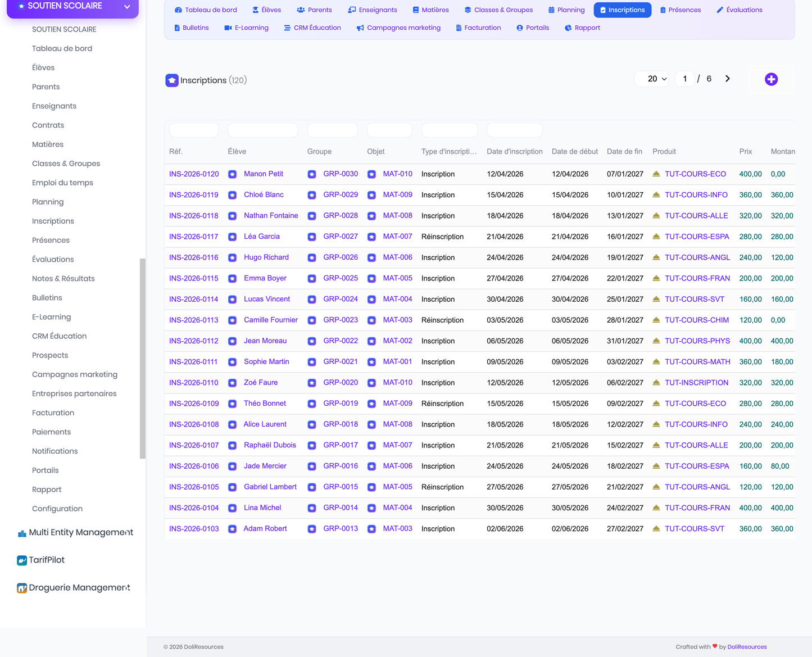Click the Date d'inscription filter field
This screenshot has height=657, width=812.
[515, 130]
